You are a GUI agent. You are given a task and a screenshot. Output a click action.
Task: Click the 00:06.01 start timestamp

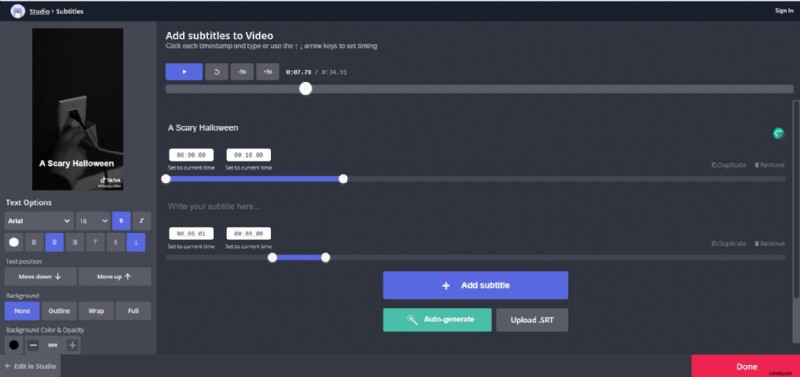pos(191,234)
